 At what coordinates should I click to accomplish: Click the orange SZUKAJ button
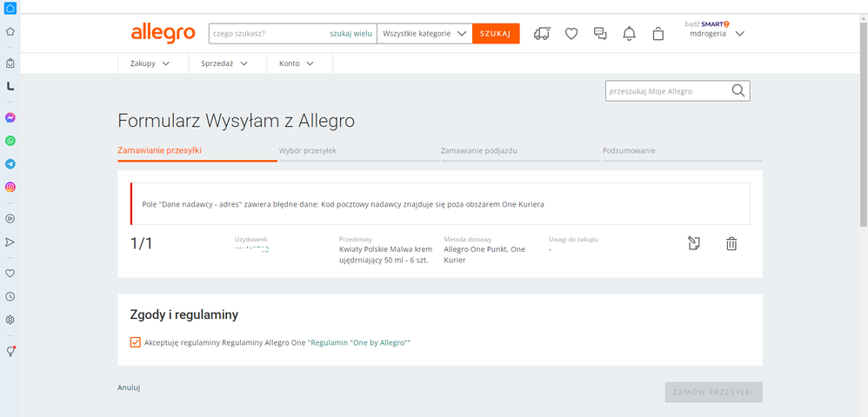pos(496,34)
